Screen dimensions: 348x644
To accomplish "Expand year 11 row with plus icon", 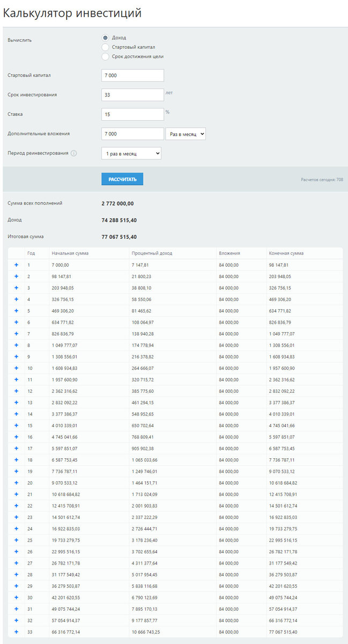I will pos(16,379).
